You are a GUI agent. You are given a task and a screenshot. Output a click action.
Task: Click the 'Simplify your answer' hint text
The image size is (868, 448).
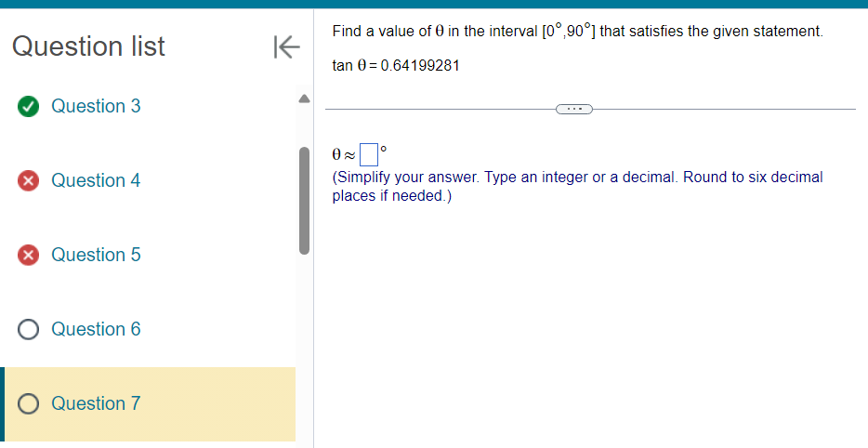(x=577, y=186)
